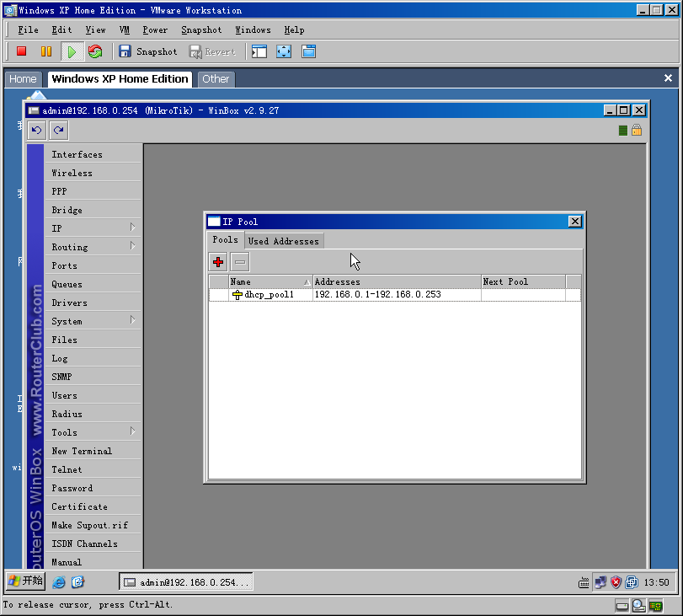
Task: Click the VMware Tools tray icon
Action: pyautogui.click(x=631, y=582)
